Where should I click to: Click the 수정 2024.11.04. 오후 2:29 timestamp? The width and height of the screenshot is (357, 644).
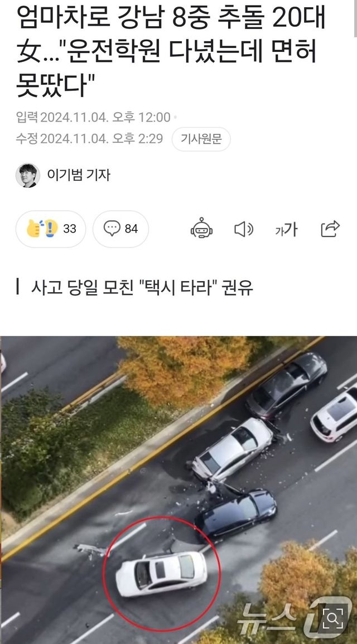[x=90, y=139]
